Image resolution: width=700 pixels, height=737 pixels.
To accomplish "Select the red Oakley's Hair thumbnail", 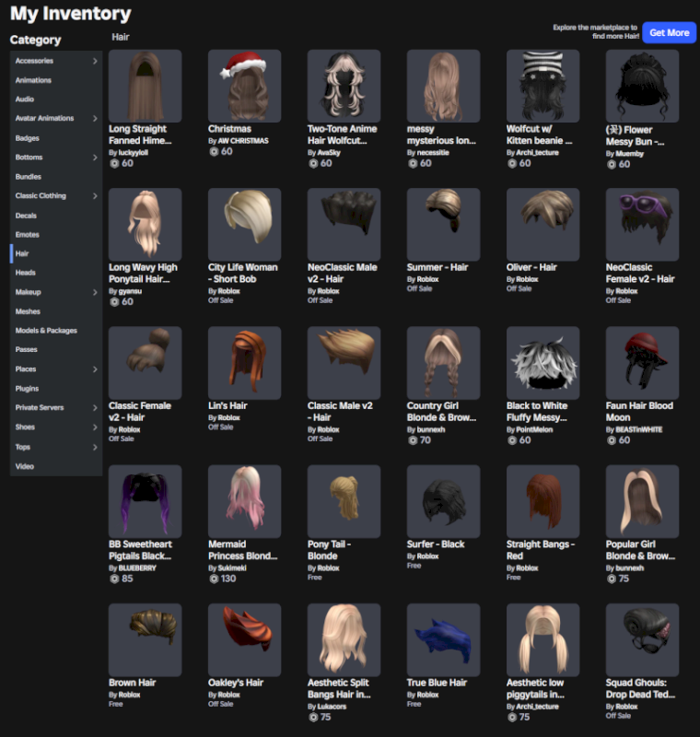I will (x=245, y=640).
